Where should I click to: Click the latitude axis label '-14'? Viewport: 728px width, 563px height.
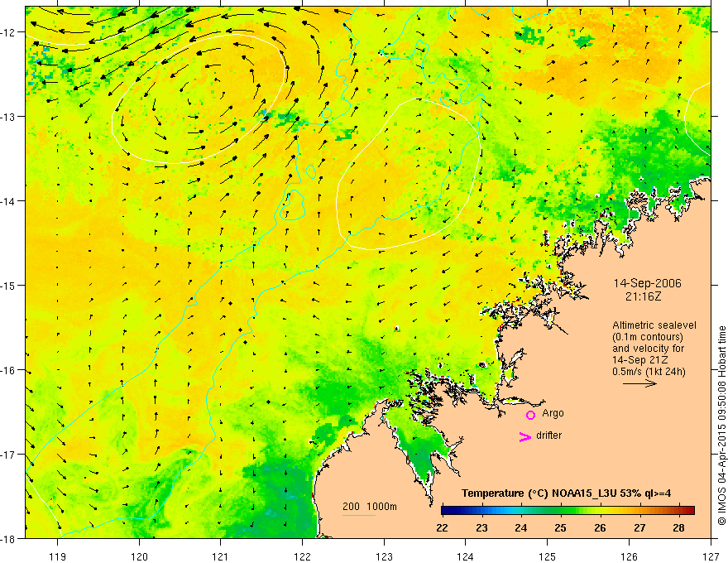click(x=9, y=201)
